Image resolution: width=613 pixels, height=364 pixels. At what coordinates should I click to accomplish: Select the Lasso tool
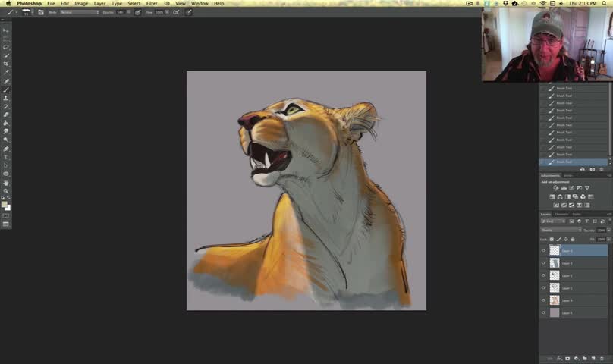tap(6, 47)
